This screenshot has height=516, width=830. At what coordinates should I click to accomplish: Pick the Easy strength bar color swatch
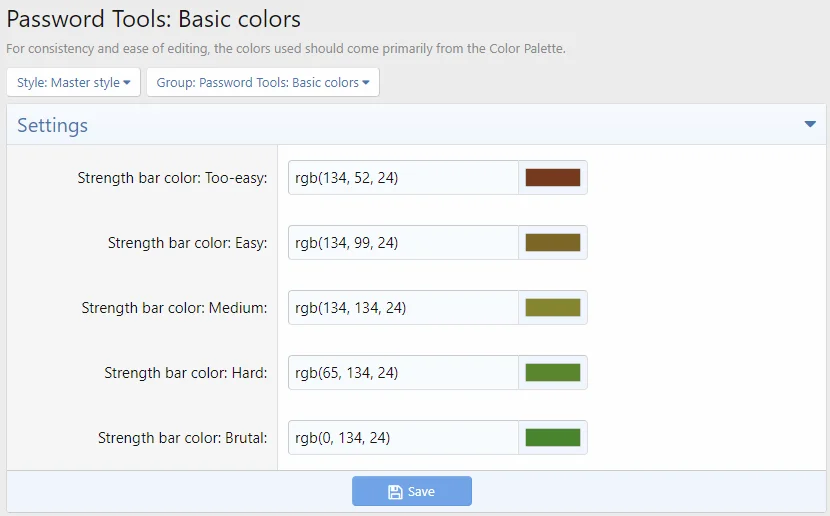click(553, 243)
